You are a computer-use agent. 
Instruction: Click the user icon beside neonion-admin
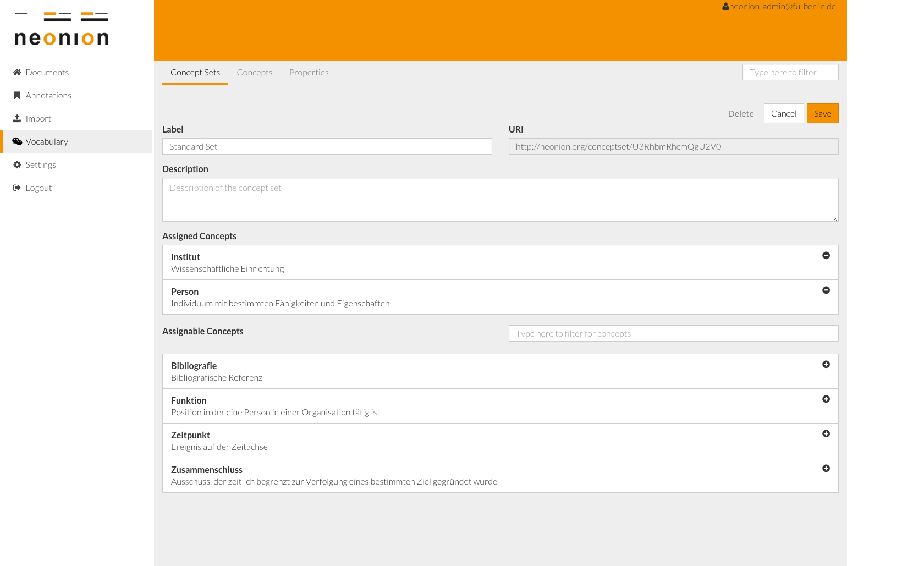[725, 7]
